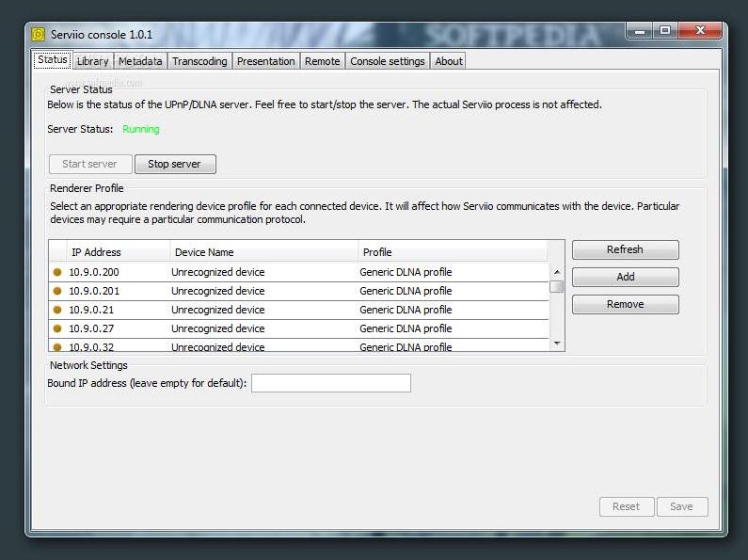Add a new renderer profile entry
The width and height of the screenshot is (748, 560).
[626, 277]
